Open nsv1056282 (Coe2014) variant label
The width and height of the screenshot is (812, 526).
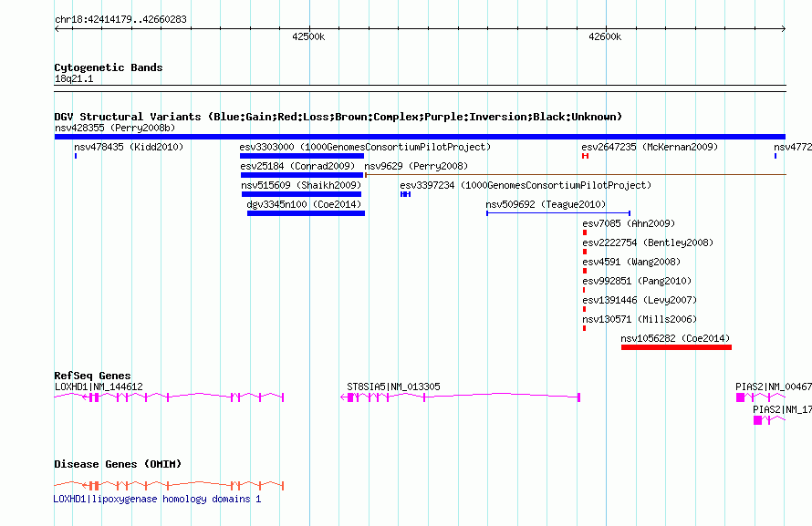[x=675, y=338]
